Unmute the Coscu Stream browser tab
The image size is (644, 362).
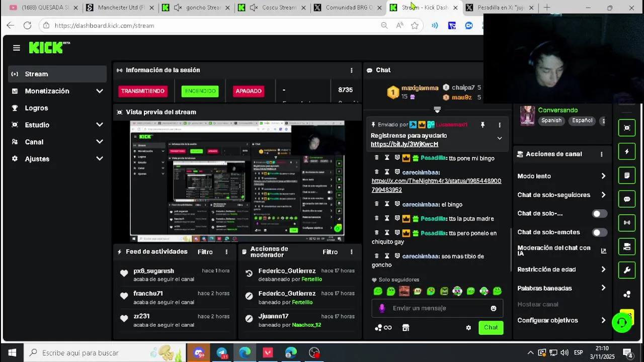254,8
